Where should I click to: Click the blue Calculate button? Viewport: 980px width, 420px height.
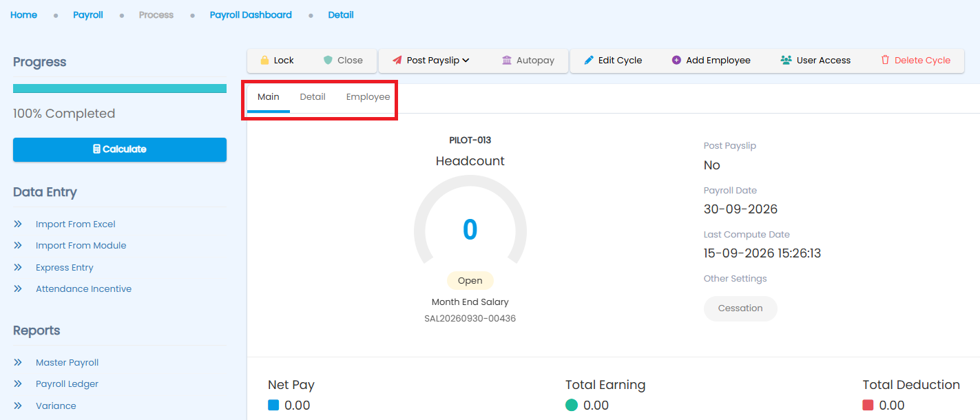120,149
